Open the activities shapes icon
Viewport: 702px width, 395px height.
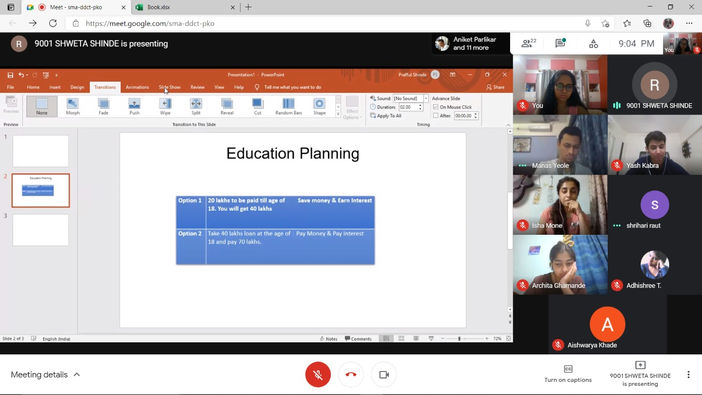pyautogui.click(x=593, y=43)
